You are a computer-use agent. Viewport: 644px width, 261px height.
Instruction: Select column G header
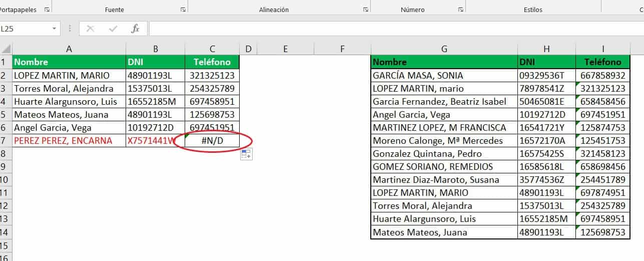[444, 49]
